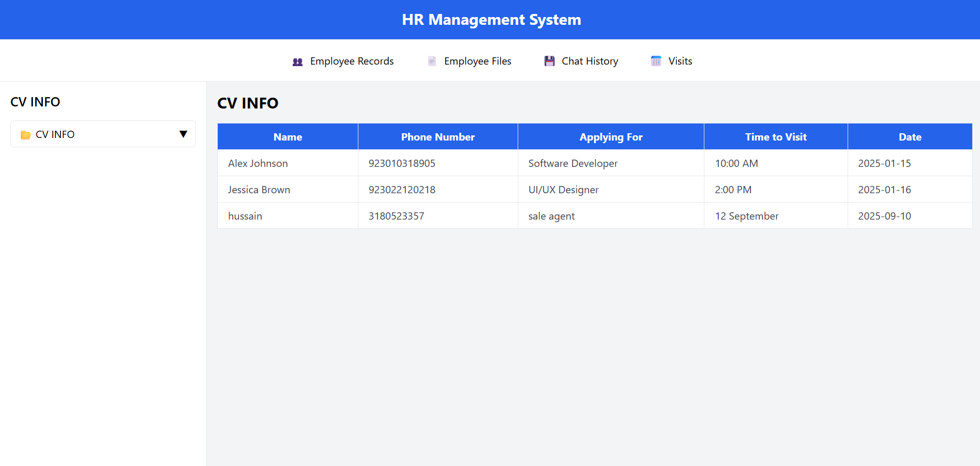Open the CV INFO folder selector

(x=102, y=134)
